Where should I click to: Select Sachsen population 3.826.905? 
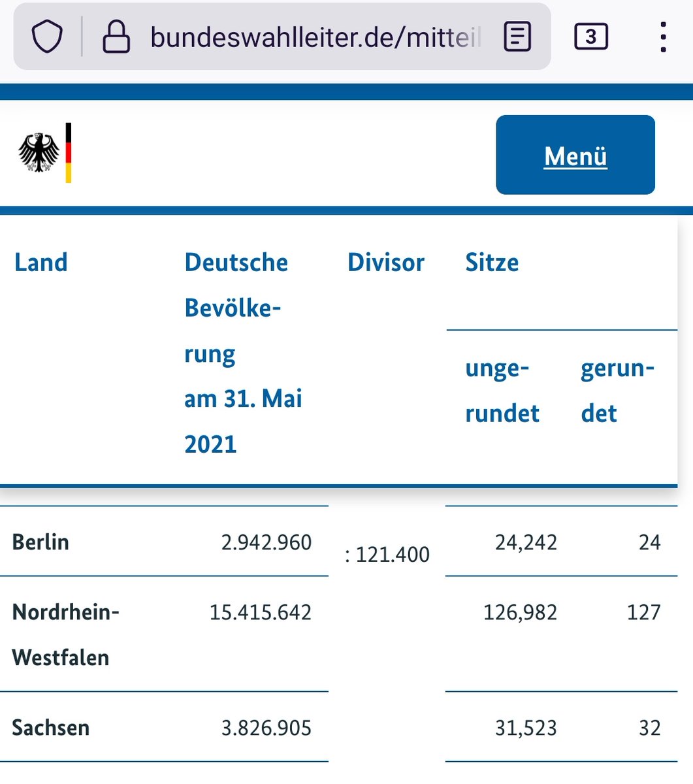click(x=266, y=728)
